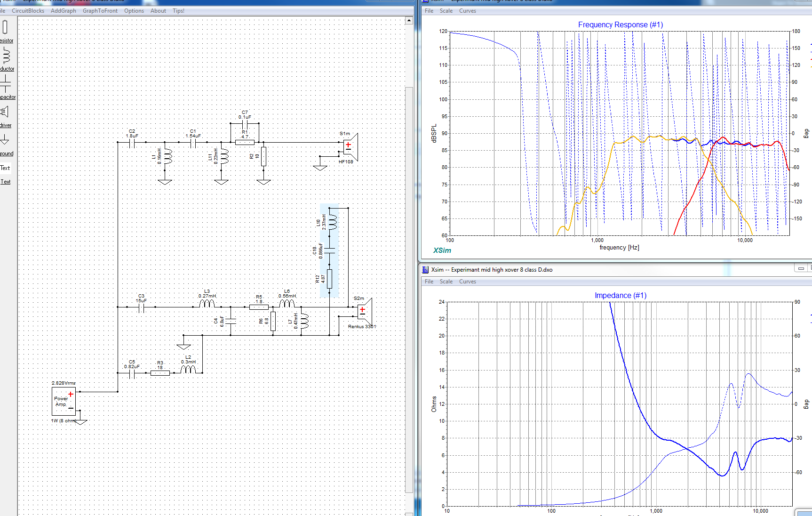
Task: Open Scale menu in the Impedance window
Action: pyautogui.click(x=446, y=282)
